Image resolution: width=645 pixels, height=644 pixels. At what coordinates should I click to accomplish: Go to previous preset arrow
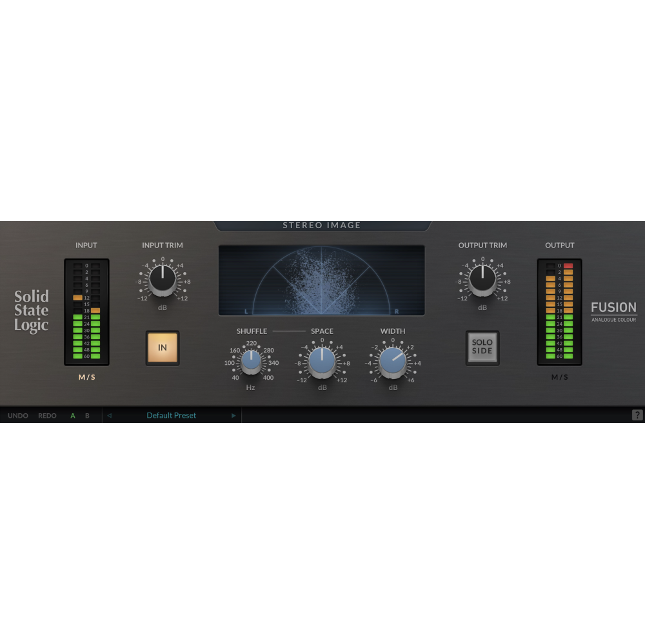tap(110, 415)
